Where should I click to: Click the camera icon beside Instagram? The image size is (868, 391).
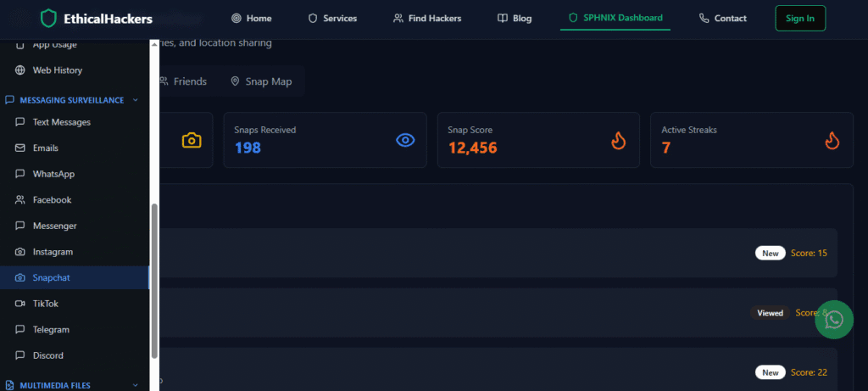[x=20, y=252]
